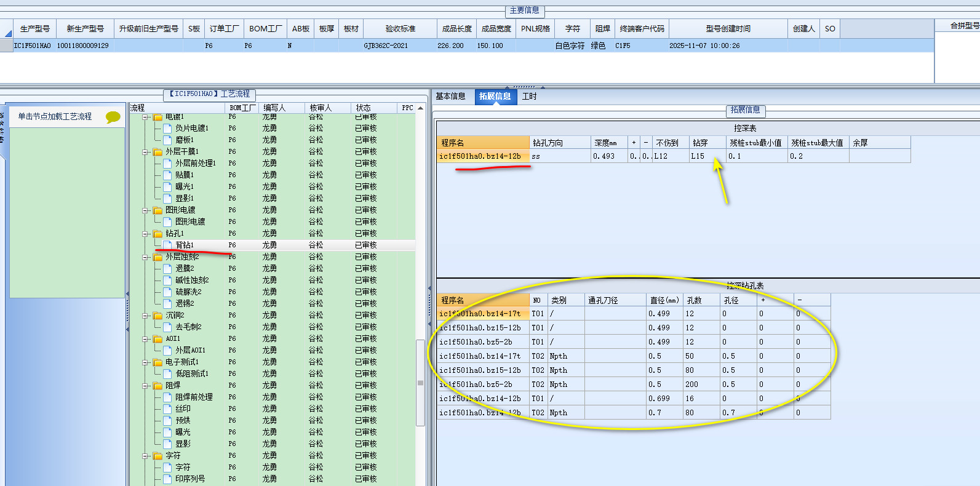Click the folder icon of AOI1 node
Viewport: 980px width, 486px height.
[158, 339]
